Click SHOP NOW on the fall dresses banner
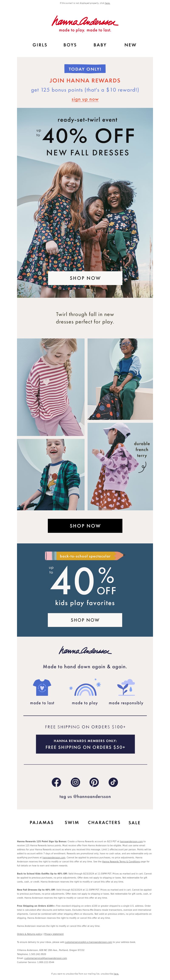Screen dimensions: 170x980 [x=85, y=278]
